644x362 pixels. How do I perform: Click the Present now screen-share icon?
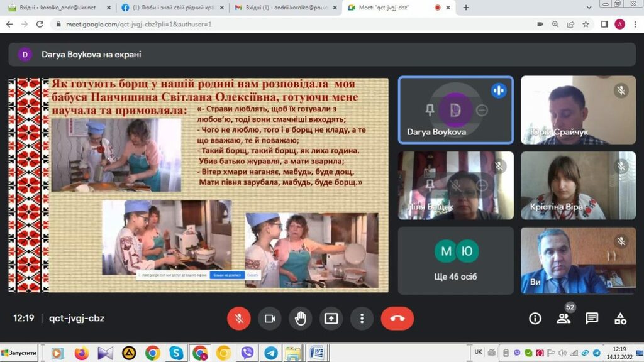[331, 319]
